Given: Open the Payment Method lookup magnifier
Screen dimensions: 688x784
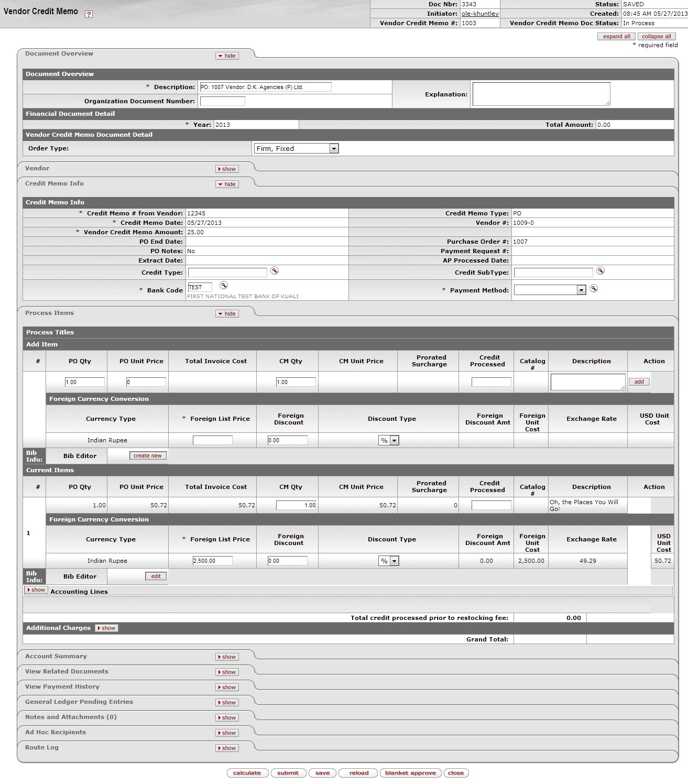Looking at the screenshot, I should coord(594,289).
